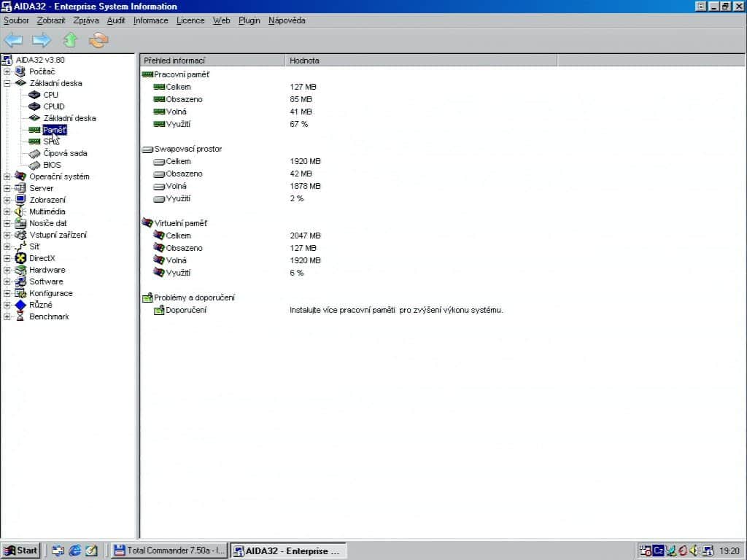This screenshot has width=747, height=560.
Task: Click the 2047 MB virtual memory value
Action: (x=305, y=236)
